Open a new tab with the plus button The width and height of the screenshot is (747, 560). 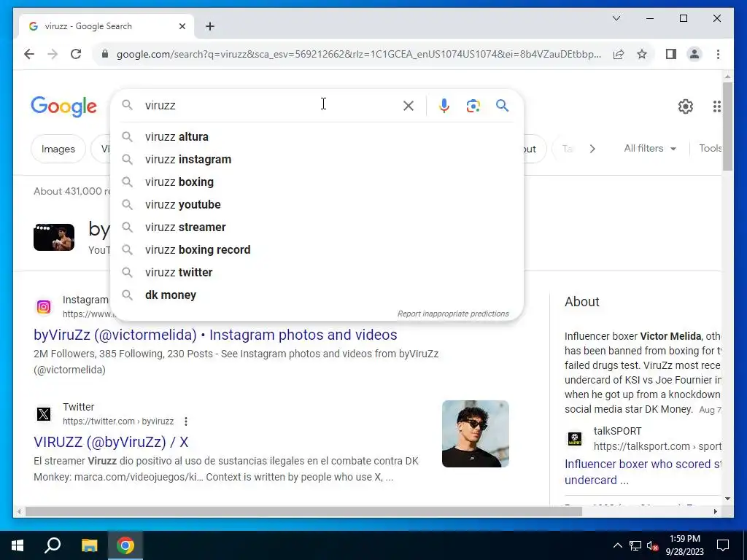[x=209, y=26]
